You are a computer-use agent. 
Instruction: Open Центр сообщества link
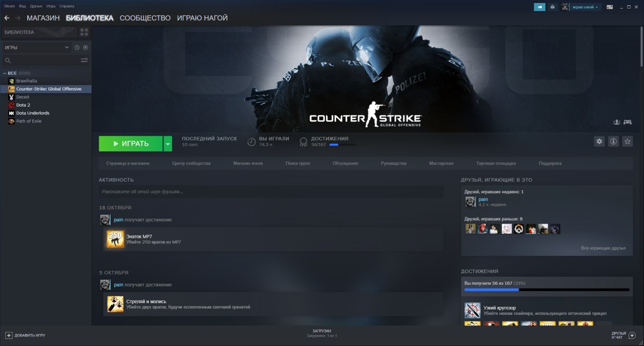(x=191, y=163)
